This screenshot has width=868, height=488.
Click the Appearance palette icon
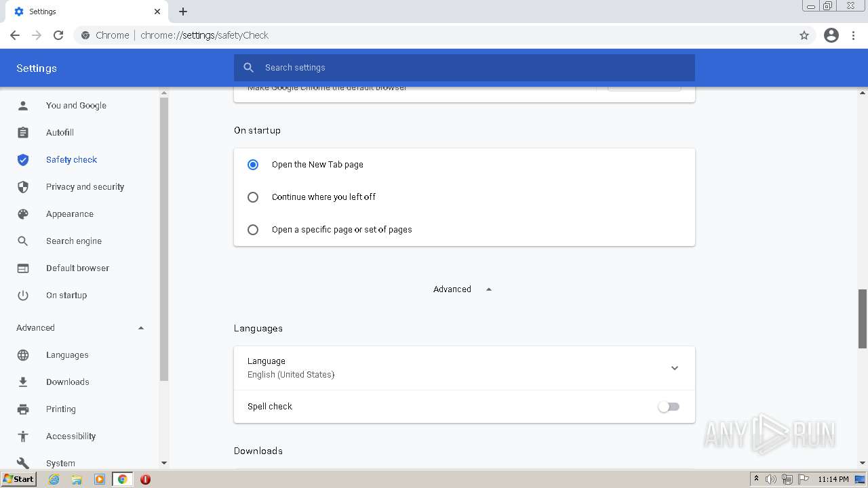coord(23,213)
